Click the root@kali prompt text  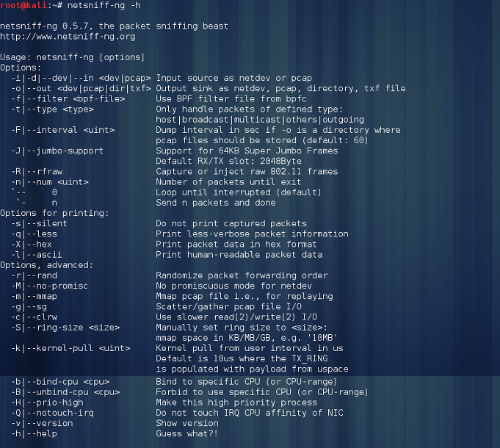coord(23,5)
